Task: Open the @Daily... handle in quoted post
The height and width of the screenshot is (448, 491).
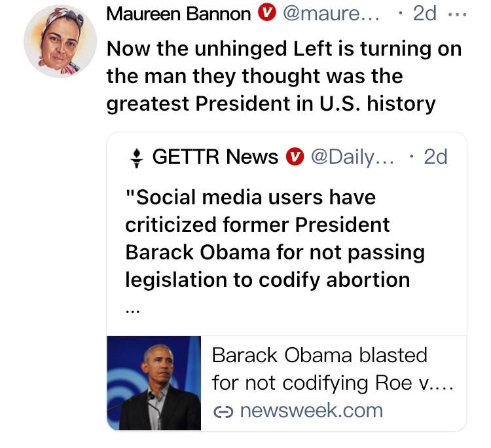Action: point(353,157)
